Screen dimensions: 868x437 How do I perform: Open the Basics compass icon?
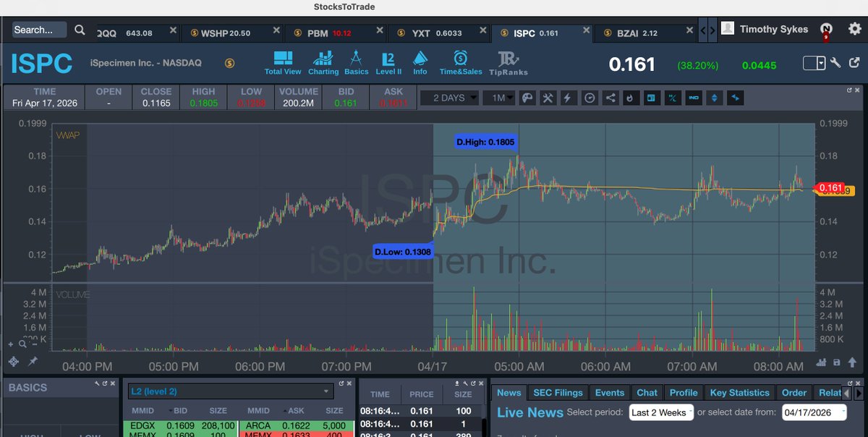point(356,62)
